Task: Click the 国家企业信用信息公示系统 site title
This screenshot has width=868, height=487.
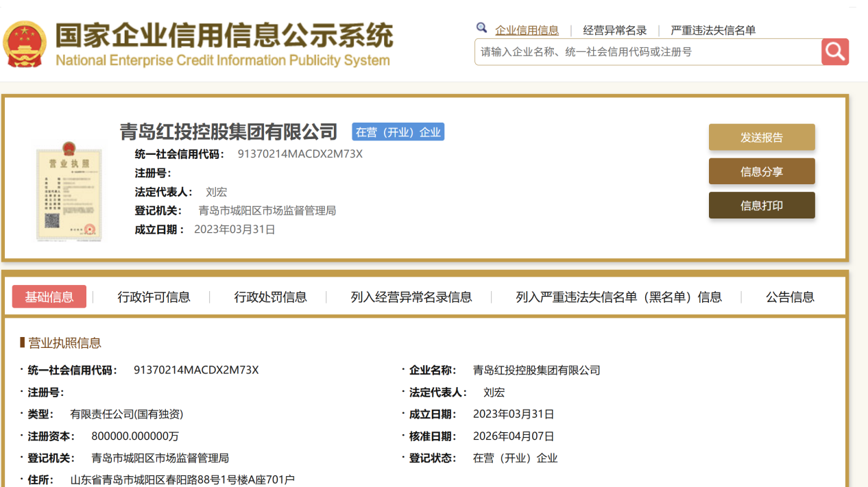Action: pos(224,36)
